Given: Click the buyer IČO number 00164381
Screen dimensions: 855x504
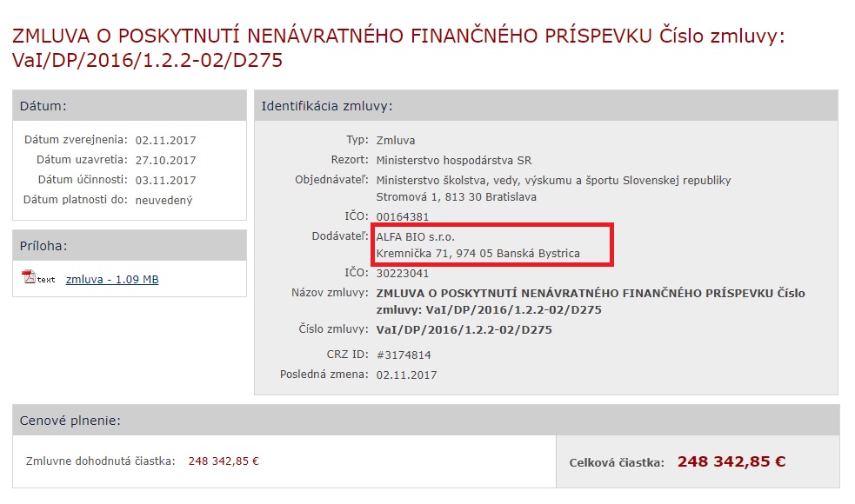Looking at the screenshot, I should (x=403, y=217).
